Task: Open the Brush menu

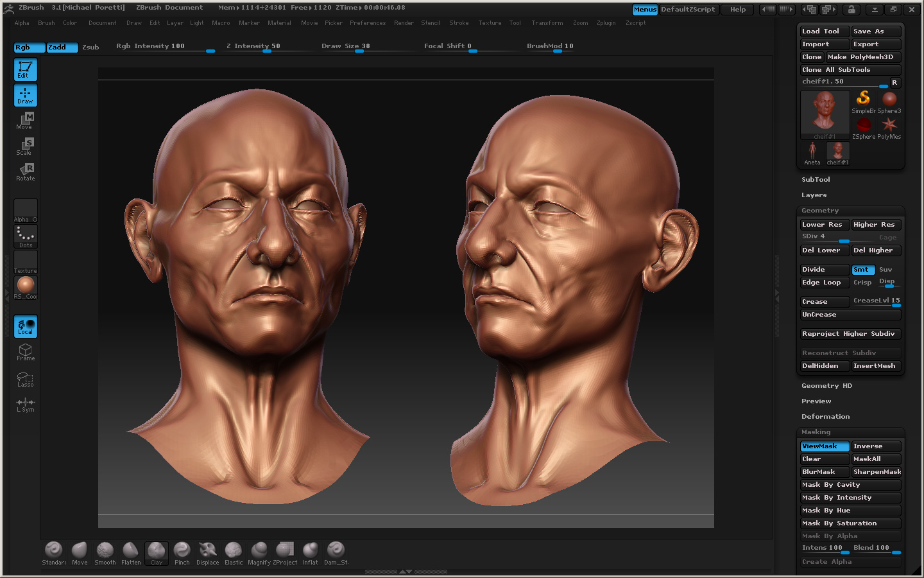Action: [x=46, y=23]
